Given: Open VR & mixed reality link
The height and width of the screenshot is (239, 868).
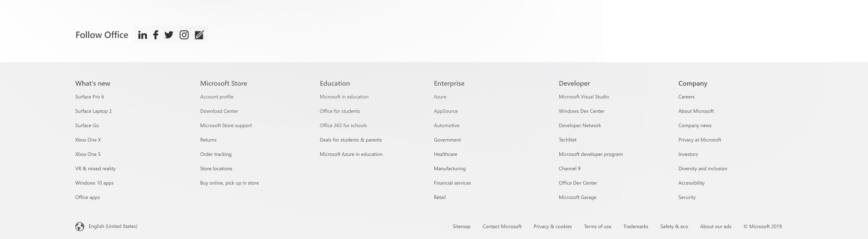Looking at the screenshot, I should click(x=95, y=168).
